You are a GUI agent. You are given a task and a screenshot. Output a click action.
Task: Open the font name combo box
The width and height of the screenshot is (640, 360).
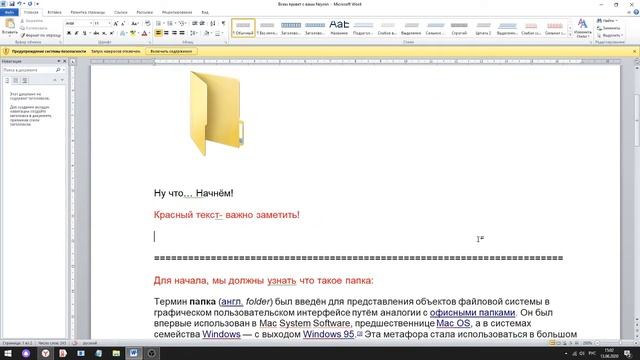[78, 24]
